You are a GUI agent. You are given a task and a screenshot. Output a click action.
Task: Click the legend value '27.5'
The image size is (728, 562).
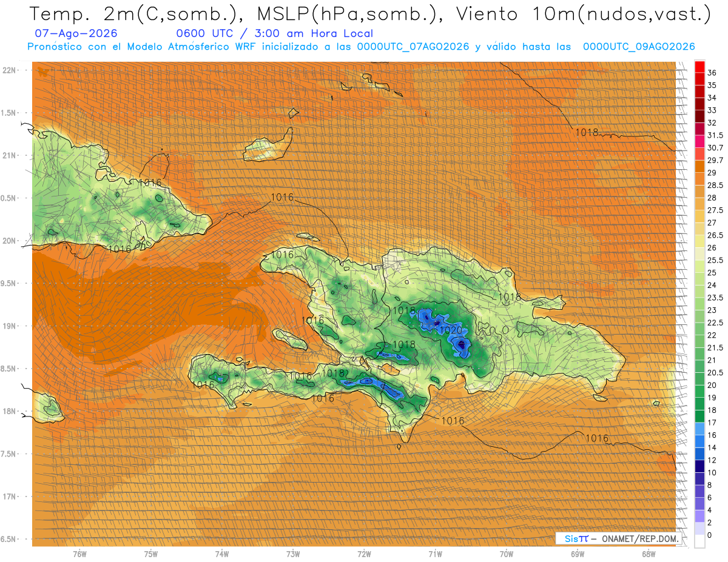(715, 210)
